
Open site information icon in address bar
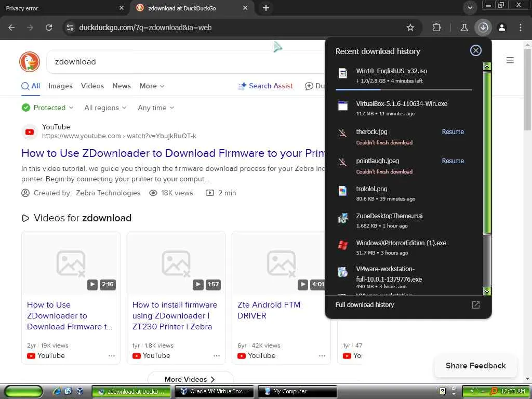[x=70, y=28]
